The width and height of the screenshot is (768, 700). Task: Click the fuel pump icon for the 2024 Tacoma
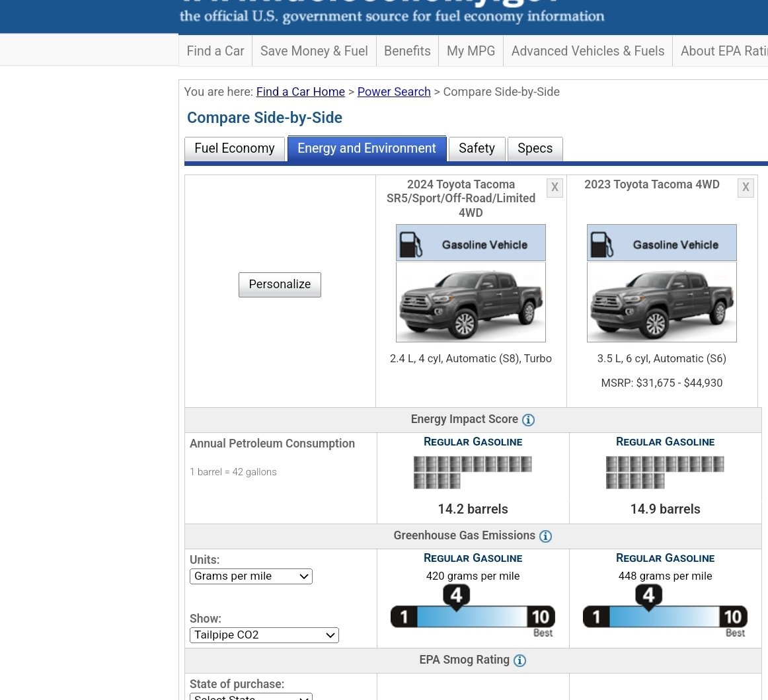click(410, 244)
